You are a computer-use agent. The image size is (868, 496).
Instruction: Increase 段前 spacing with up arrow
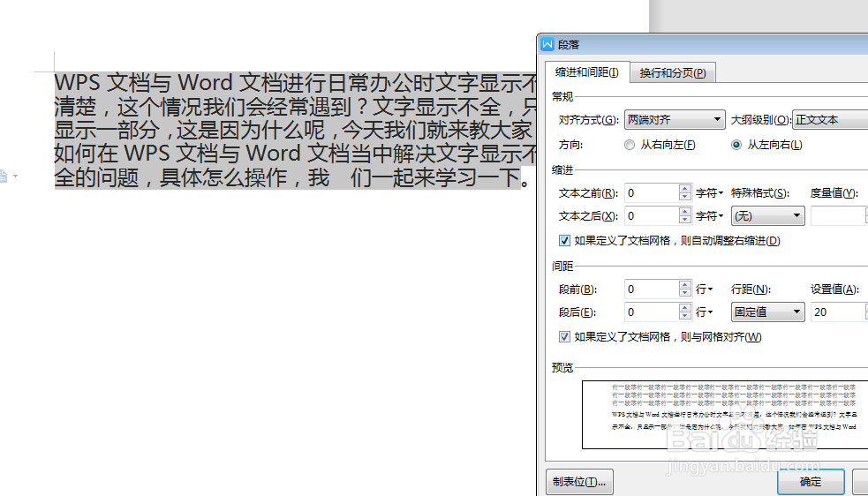pos(684,284)
